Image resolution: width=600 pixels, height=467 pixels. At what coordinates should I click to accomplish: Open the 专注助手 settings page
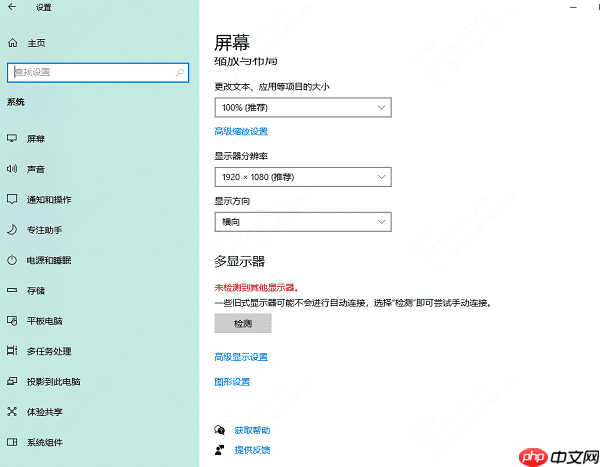(44, 230)
